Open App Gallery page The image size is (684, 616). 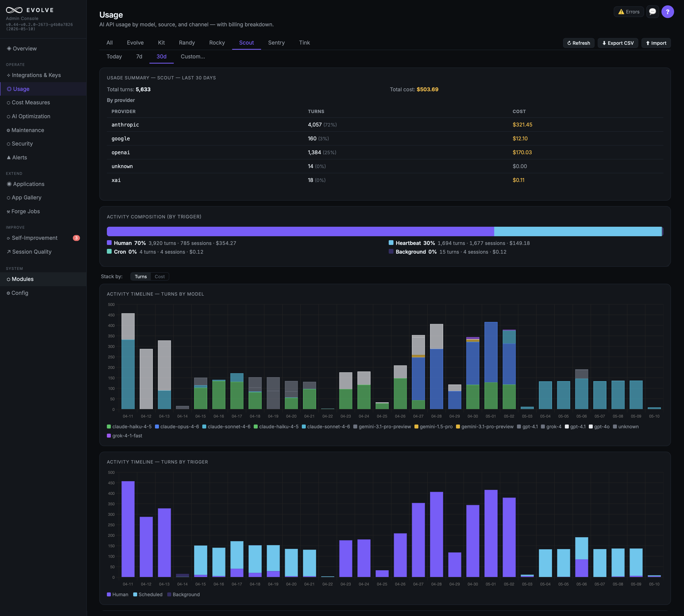pyautogui.click(x=43, y=198)
